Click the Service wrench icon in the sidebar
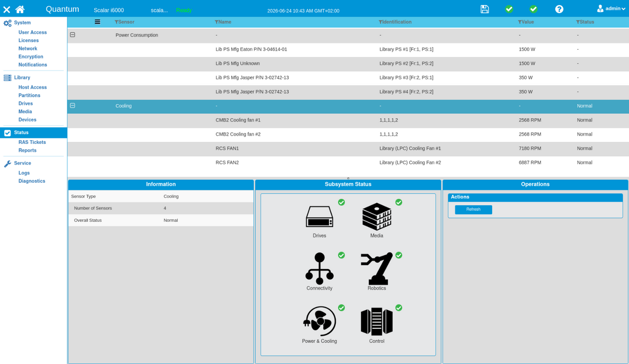The height and width of the screenshot is (364, 629). pos(7,164)
